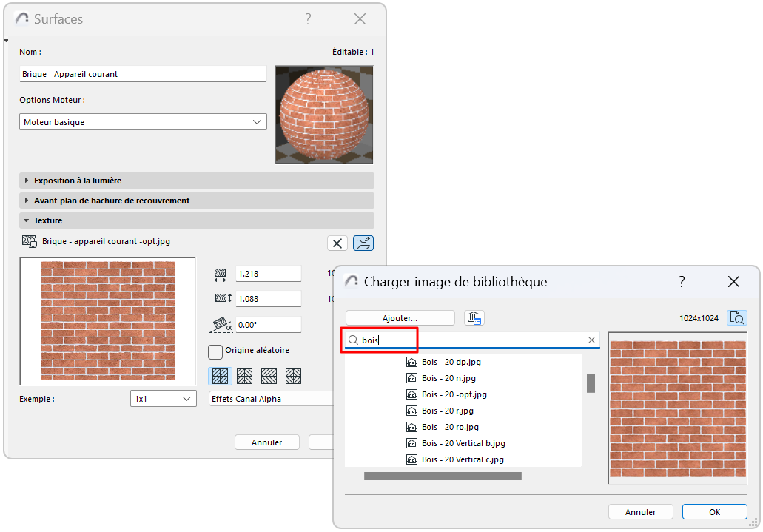
Task: Open the library manager icon button
Action: click(474, 318)
